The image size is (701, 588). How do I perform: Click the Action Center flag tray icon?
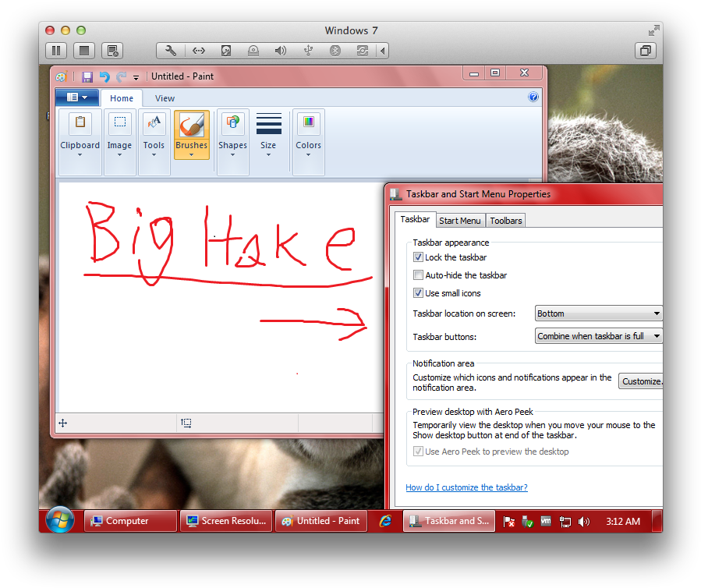(x=508, y=522)
